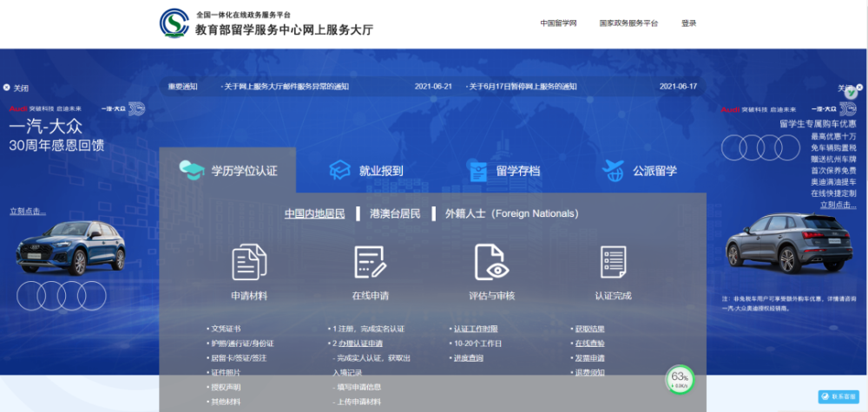Click the 63% green speed indicator circle

680,379
